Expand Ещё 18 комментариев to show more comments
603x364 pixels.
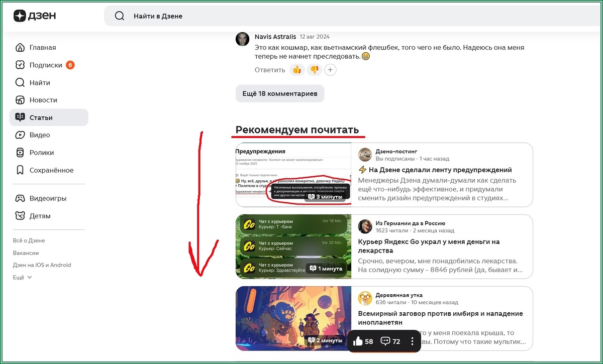pyautogui.click(x=280, y=93)
